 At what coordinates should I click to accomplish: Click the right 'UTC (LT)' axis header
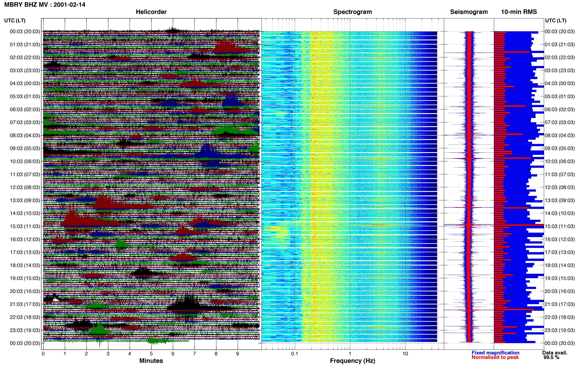pyautogui.click(x=556, y=20)
